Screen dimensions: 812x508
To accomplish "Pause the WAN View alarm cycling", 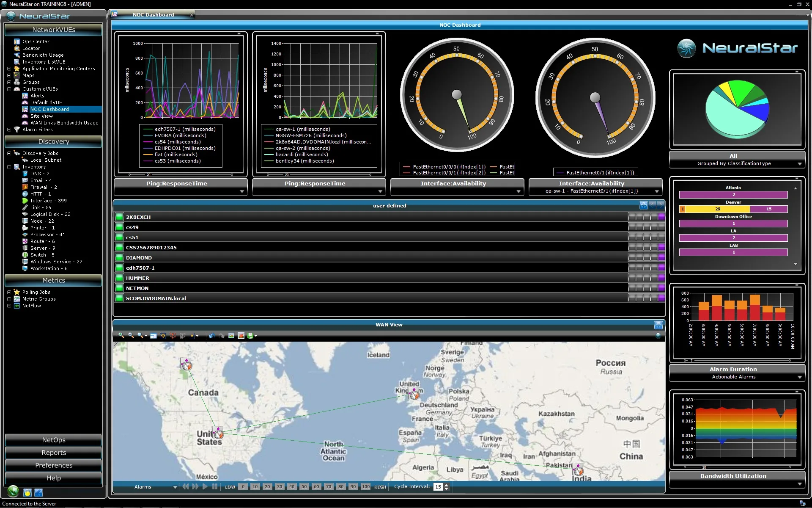I will coord(214,487).
